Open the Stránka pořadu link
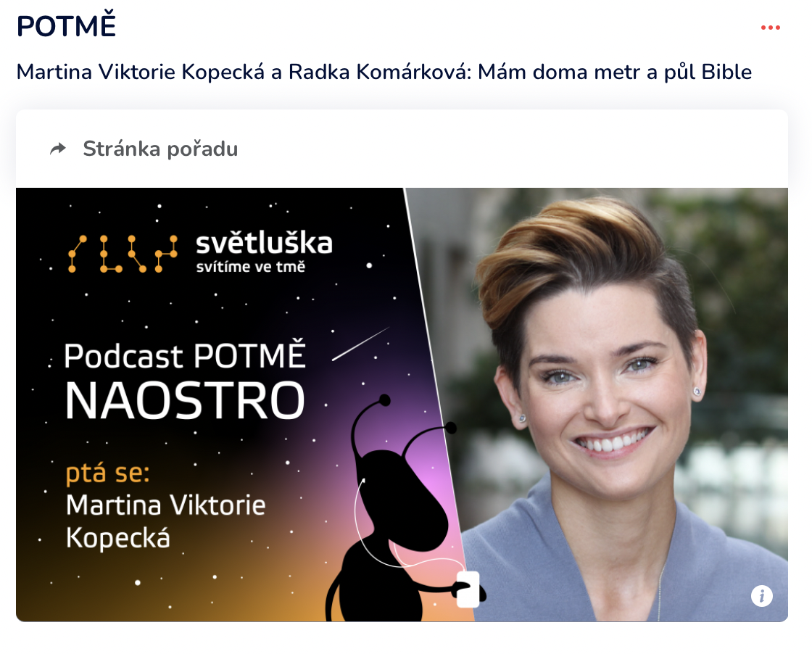The width and height of the screenshot is (812, 654). coord(160,149)
